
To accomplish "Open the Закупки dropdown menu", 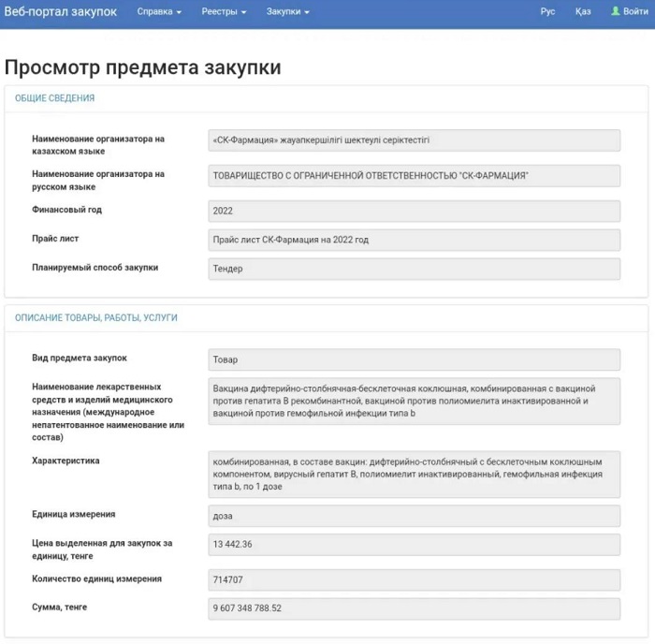I will [287, 11].
